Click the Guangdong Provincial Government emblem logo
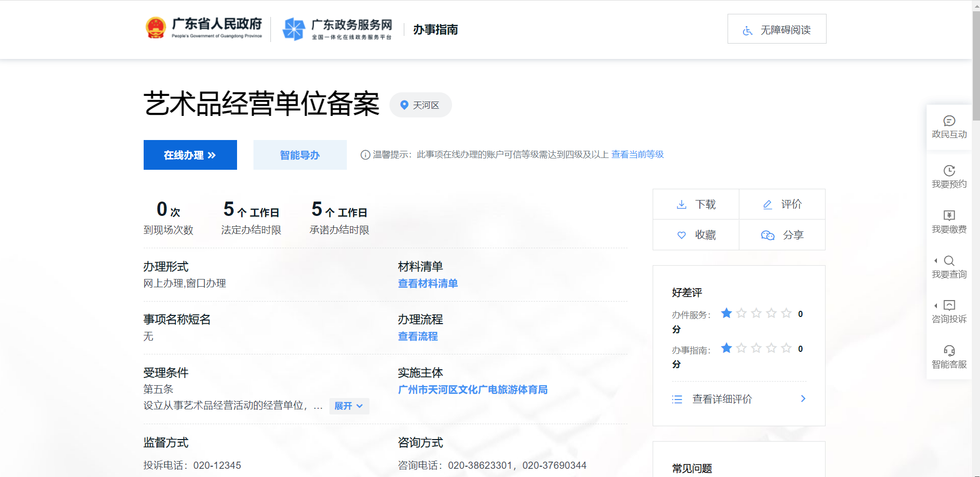Viewport: 980px width, 477px height. click(x=155, y=28)
